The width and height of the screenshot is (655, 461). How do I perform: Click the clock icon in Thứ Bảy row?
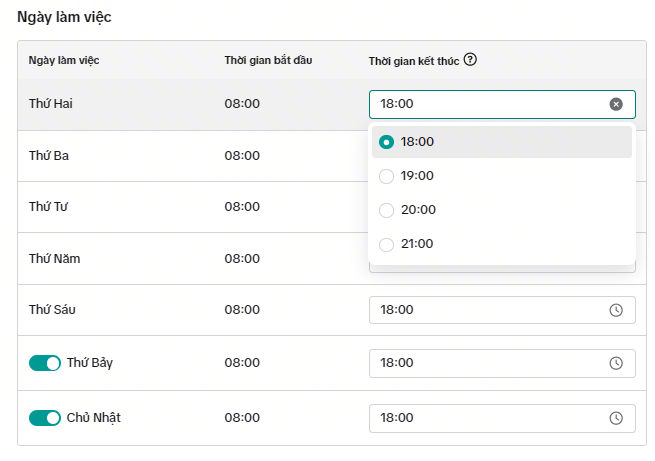coord(616,362)
